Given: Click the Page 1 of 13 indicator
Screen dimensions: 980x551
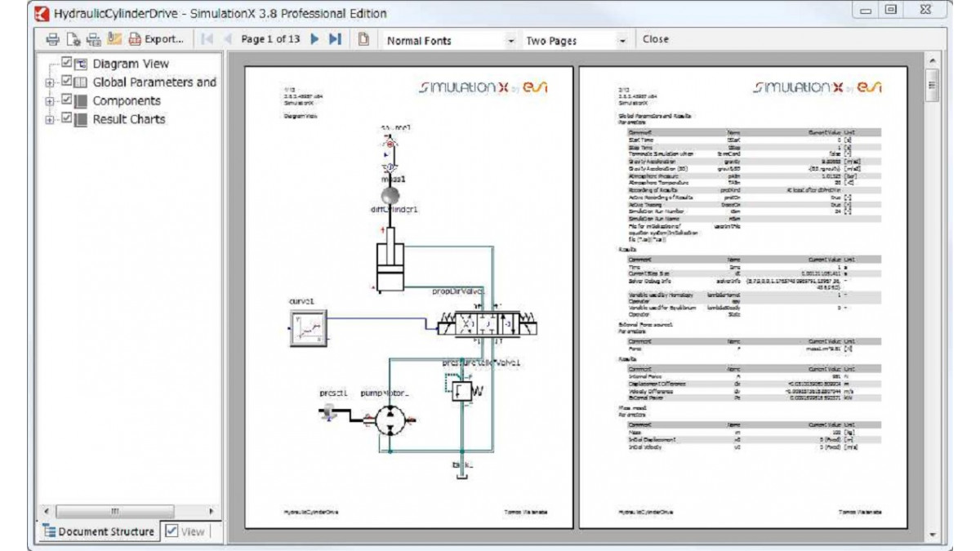Looking at the screenshot, I should click(271, 39).
